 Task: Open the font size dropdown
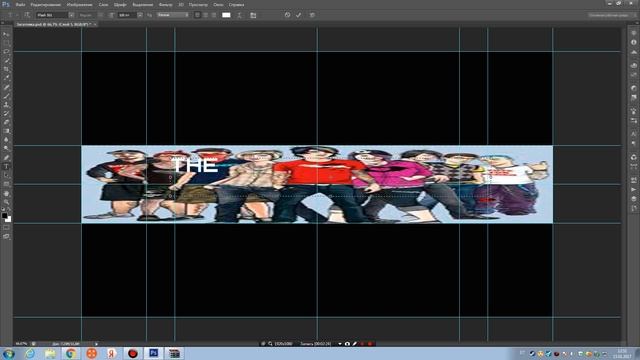pyautogui.click(x=140, y=15)
